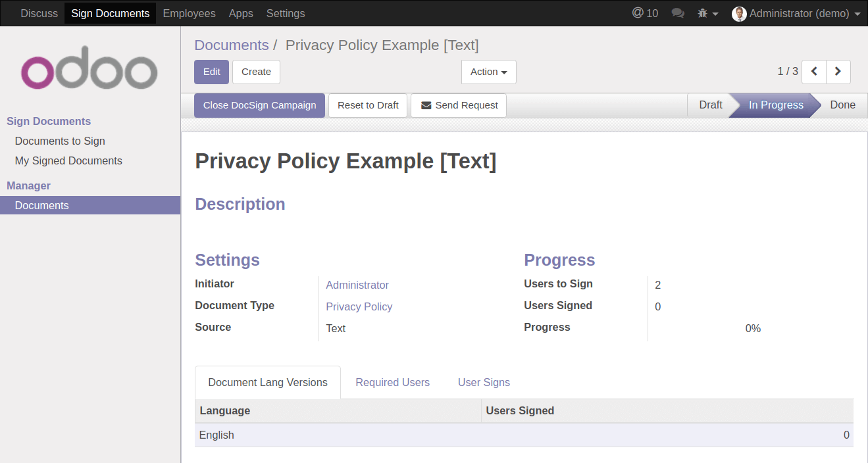Click the Edit button

[x=211, y=72]
